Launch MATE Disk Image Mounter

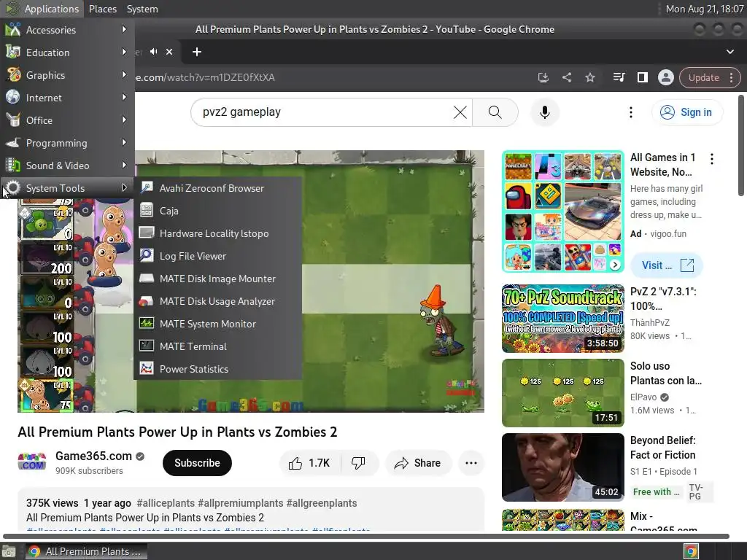218,279
